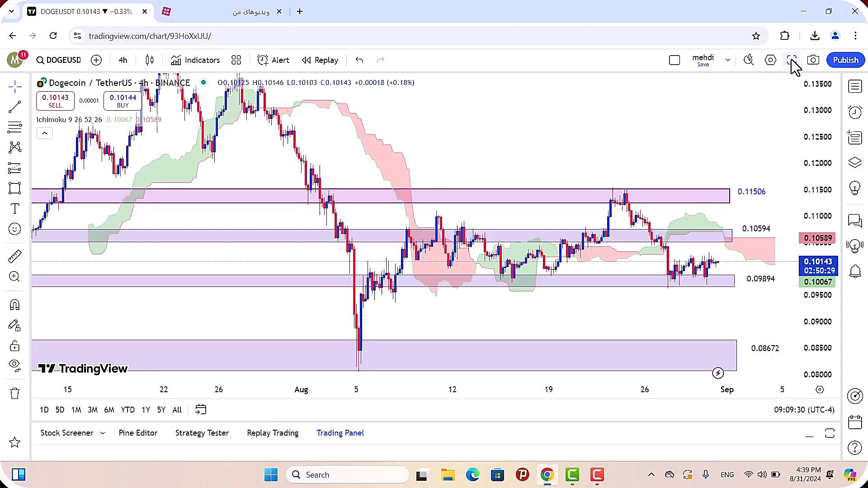Image resolution: width=868 pixels, height=488 pixels.
Task: Expand the Stock Screener dropdown
Action: click(x=103, y=433)
